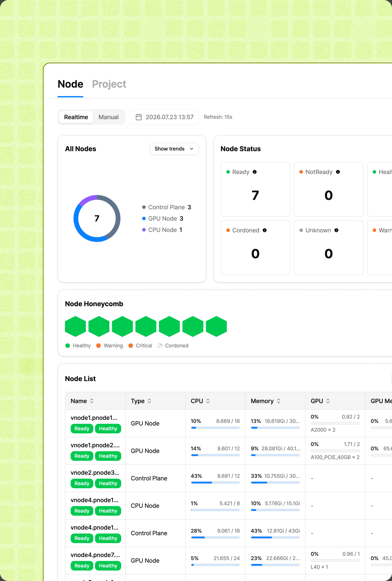Click the L40 × 1 GPU label

[319, 567]
